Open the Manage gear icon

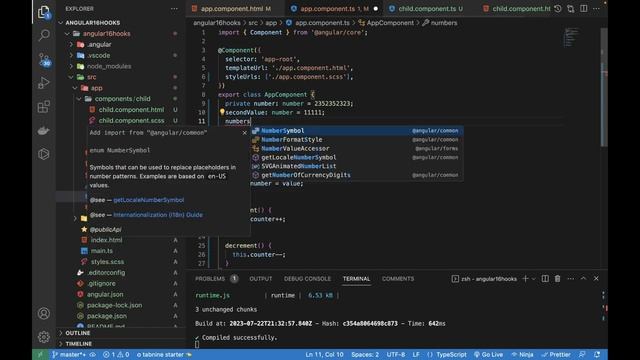[x=44, y=337]
